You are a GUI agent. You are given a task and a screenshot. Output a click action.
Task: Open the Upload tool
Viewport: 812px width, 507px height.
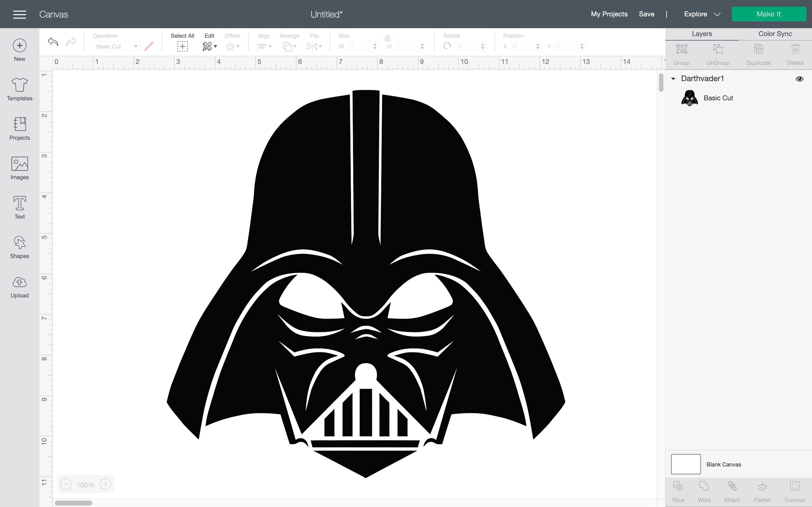(19, 287)
